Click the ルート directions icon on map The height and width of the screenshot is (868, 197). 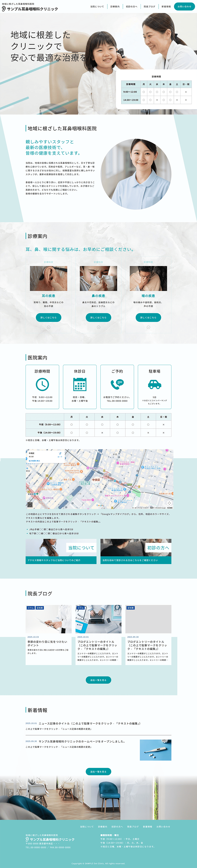[60, 454]
